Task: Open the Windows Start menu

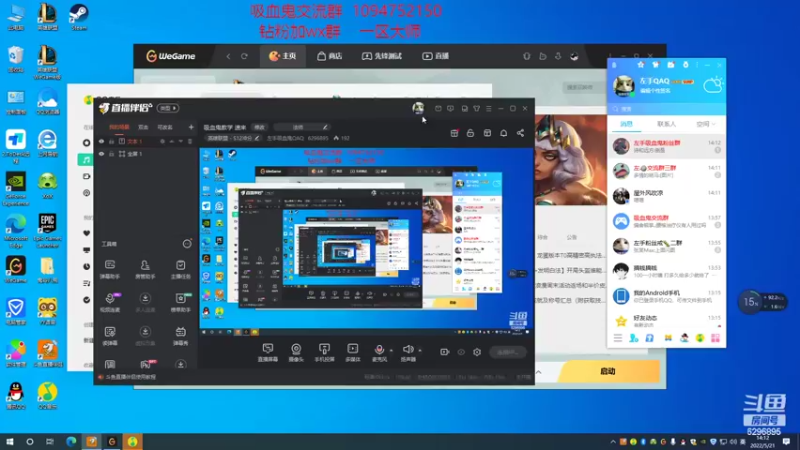Action: pos(9,442)
